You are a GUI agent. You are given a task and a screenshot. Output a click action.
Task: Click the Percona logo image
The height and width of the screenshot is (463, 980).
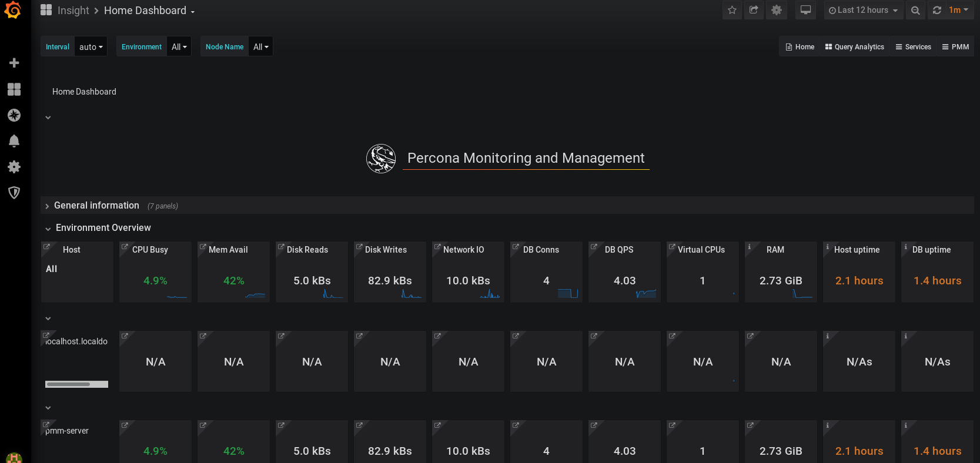(x=381, y=159)
